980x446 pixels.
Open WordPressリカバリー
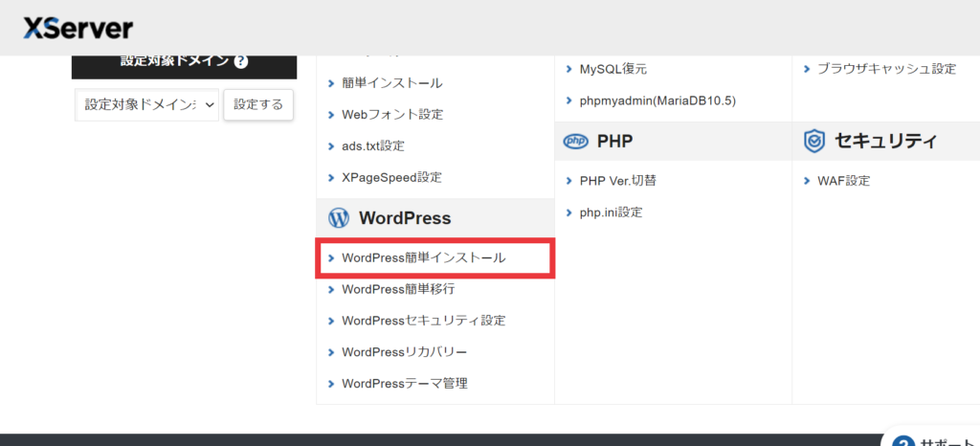point(405,351)
